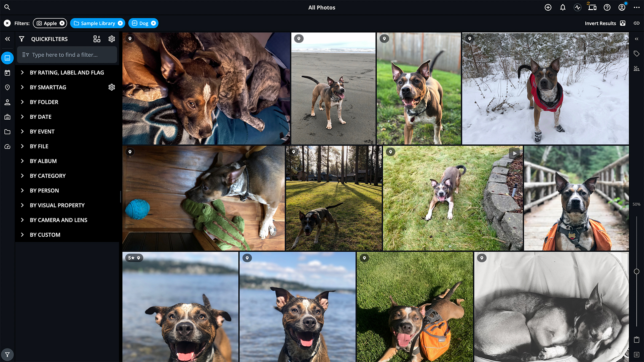Select the photos view sidebar icon
This screenshot has width=644, height=362.
[7, 58]
